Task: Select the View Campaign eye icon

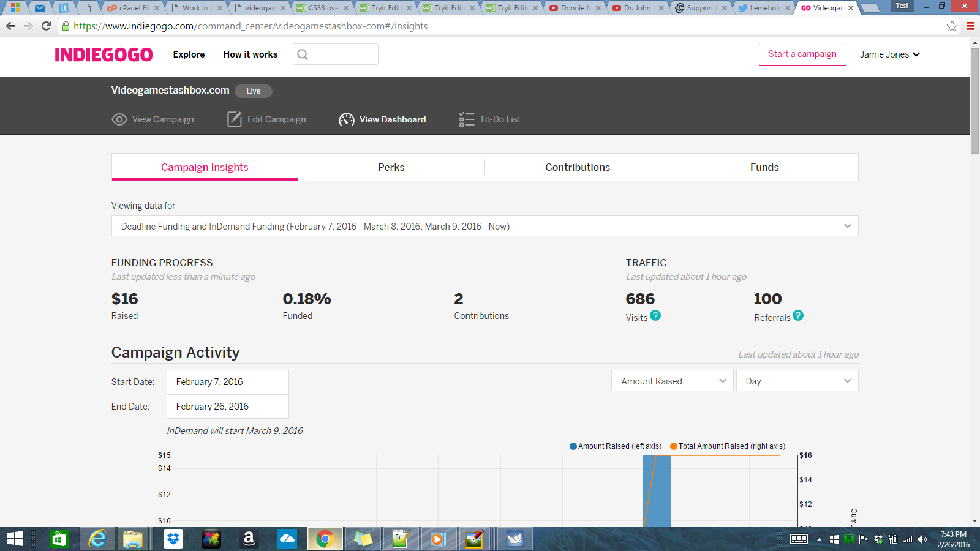Action: [x=119, y=119]
